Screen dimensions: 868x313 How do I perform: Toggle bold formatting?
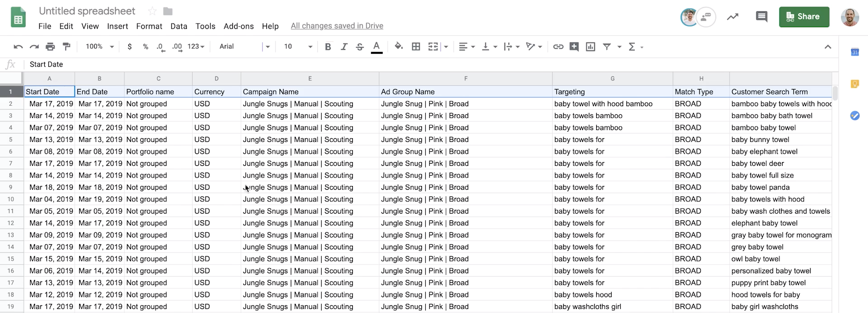pyautogui.click(x=328, y=47)
